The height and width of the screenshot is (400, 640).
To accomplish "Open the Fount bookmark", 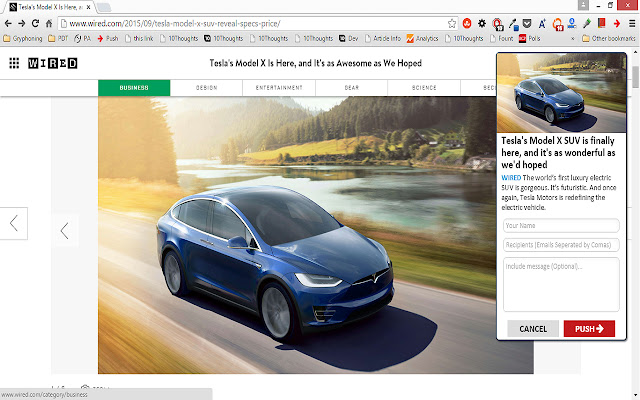I will click(x=502, y=38).
